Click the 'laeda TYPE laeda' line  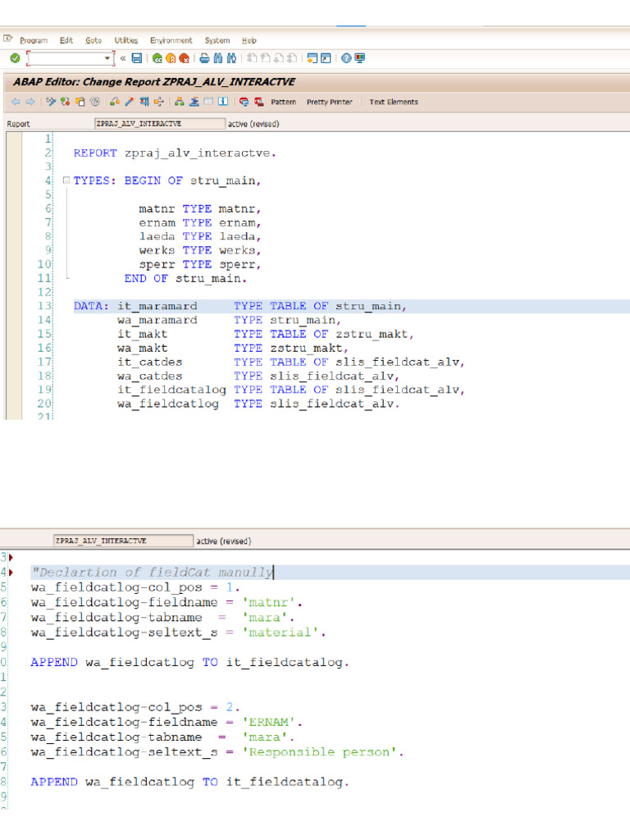(x=200, y=237)
